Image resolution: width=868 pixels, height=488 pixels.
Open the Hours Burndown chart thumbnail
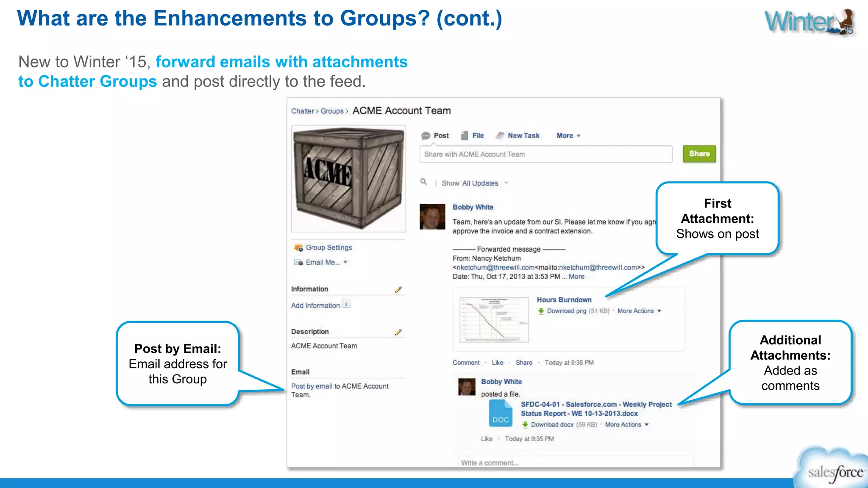(x=494, y=320)
